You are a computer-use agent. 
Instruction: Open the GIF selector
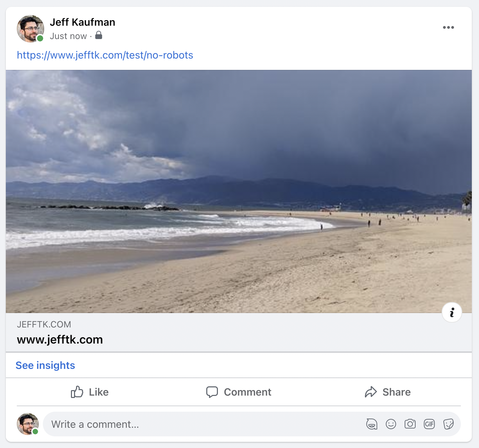(429, 424)
